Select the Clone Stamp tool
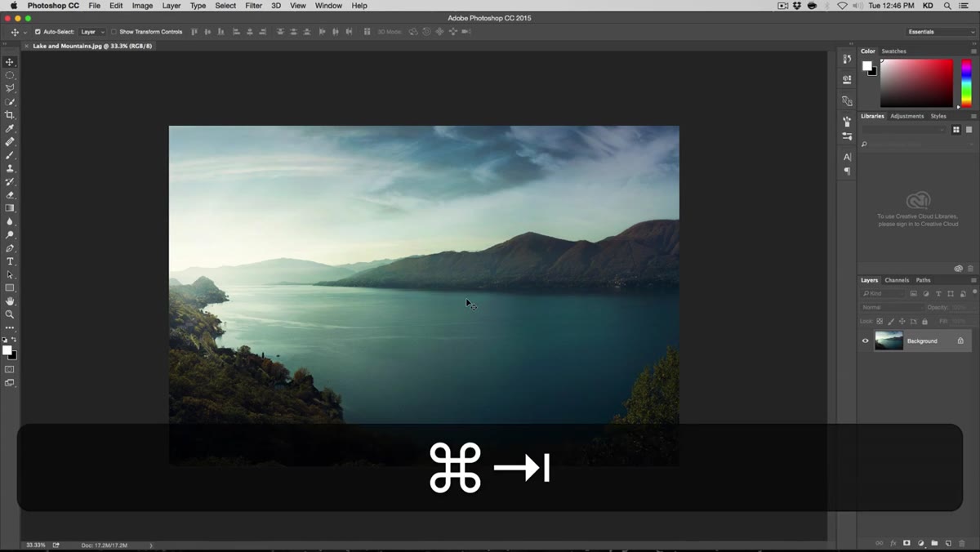 [10, 168]
